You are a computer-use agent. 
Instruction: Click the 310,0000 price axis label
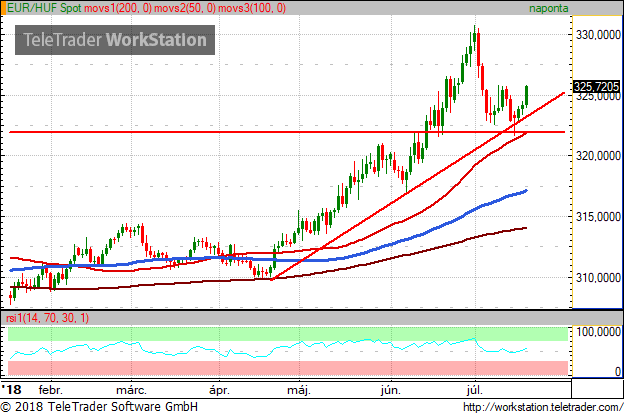tap(598, 277)
